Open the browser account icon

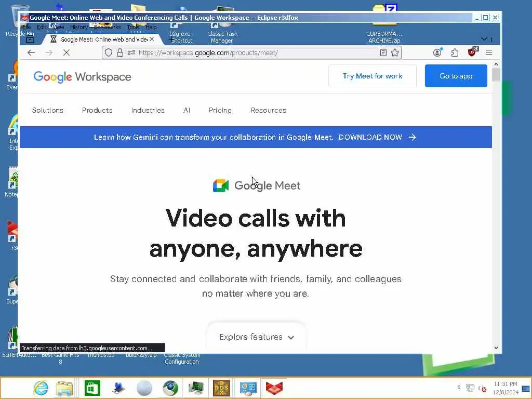pyautogui.click(x=437, y=52)
